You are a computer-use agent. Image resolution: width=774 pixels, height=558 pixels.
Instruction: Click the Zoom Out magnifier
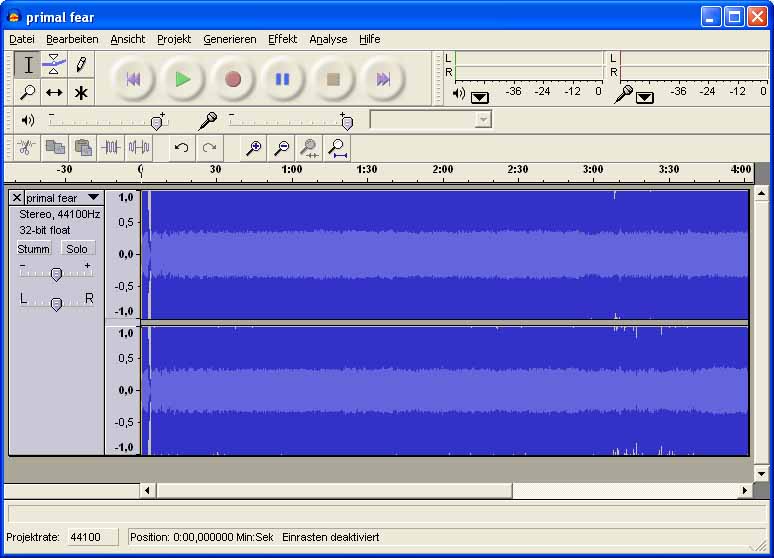[282, 147]
